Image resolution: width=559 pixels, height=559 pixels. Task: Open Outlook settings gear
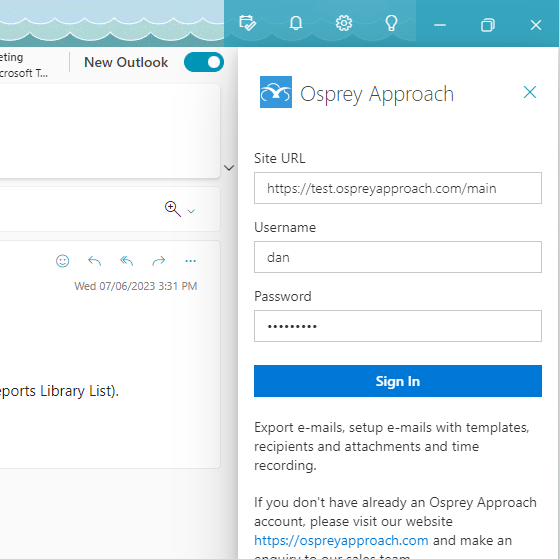coord(344,24)
